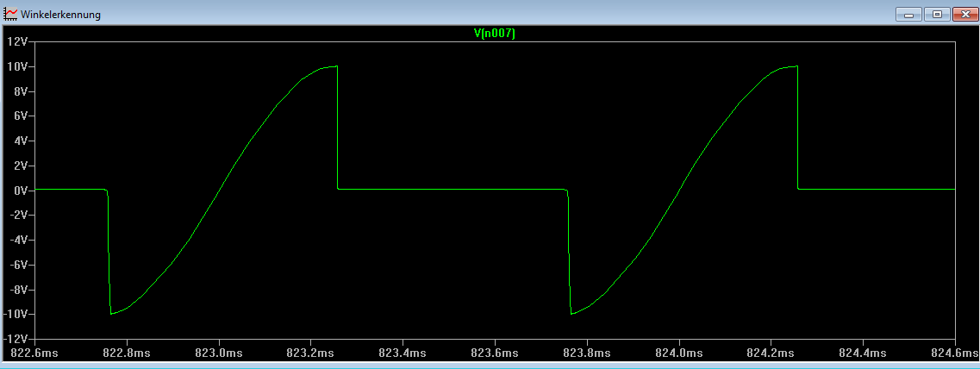Screen dimensions: 980x369
Task: Click the 10V vertical axis label
Action: 18,66
